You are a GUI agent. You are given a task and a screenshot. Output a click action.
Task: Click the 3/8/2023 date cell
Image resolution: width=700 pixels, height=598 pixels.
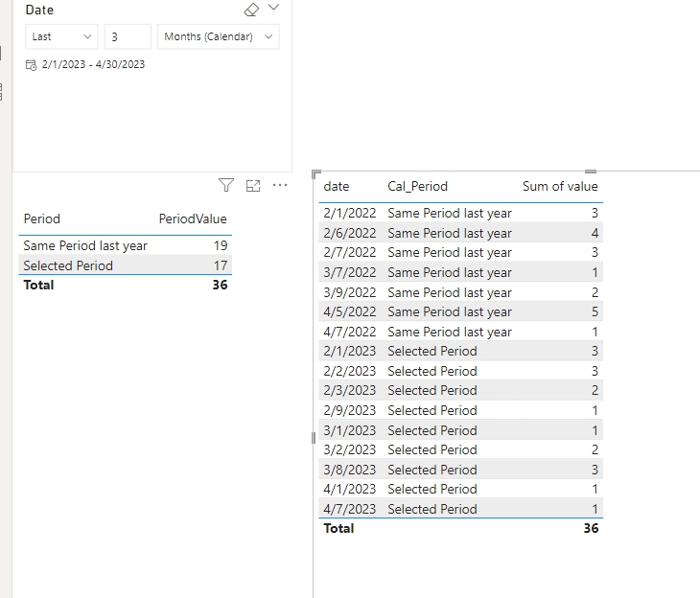350,470
